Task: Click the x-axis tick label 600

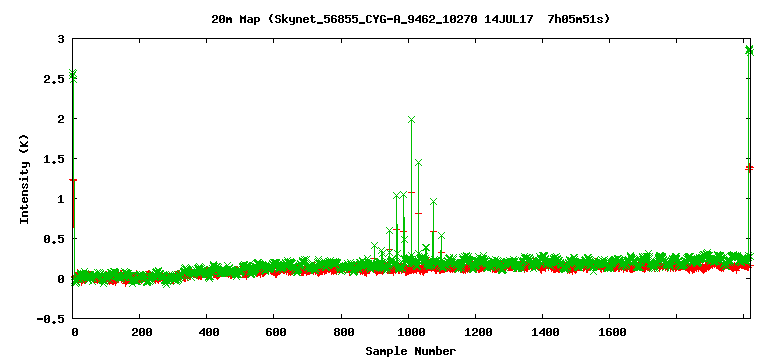Action: [x=275, y=333]
